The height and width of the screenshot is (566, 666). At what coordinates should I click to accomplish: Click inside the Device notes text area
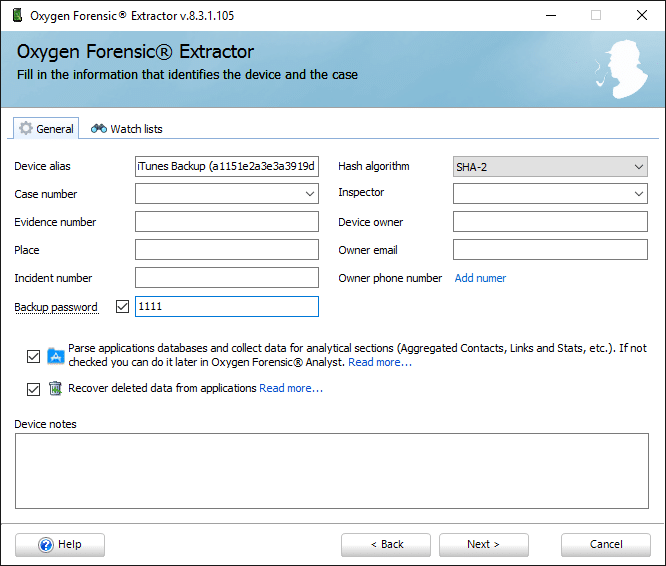click(x=332, y=471)
